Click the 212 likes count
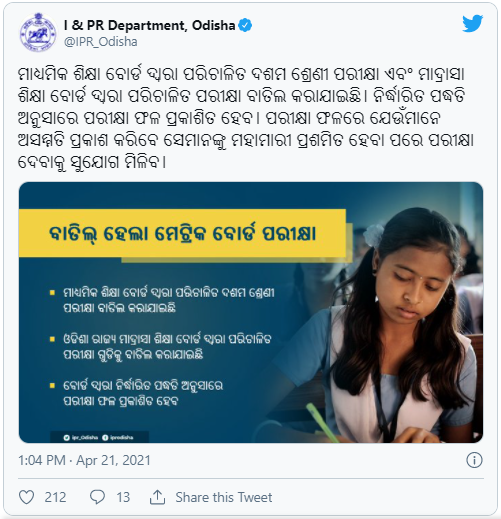 point(55,497)
